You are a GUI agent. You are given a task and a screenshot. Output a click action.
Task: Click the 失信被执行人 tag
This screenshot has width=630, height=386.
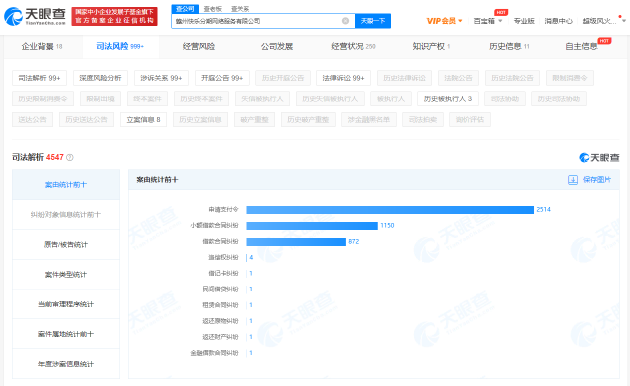tap(262, 99)
